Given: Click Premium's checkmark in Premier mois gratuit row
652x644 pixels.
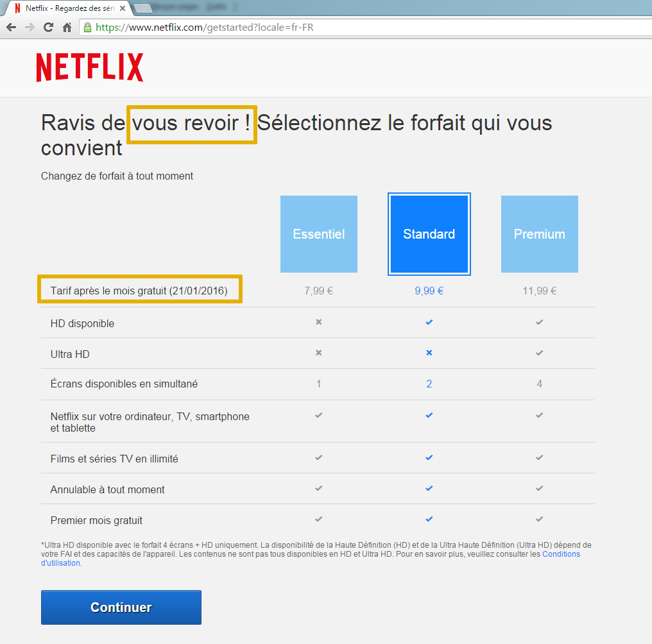Looking at the screenshot, I should (x=539, y=519).
